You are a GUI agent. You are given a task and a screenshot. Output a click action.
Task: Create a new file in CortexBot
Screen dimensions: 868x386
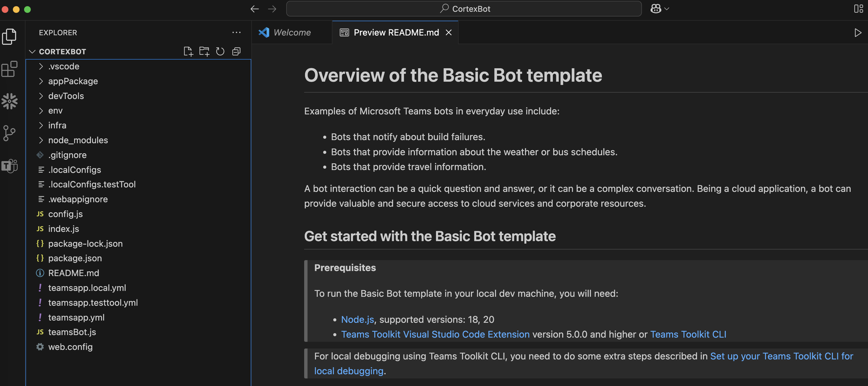point(188,51)
